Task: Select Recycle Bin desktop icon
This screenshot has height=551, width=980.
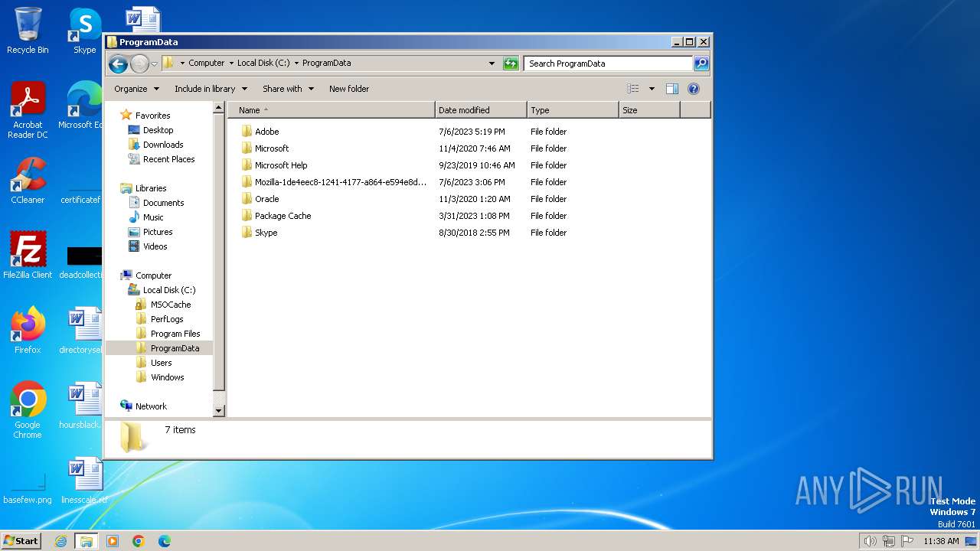Action: [x=28, y=31]
